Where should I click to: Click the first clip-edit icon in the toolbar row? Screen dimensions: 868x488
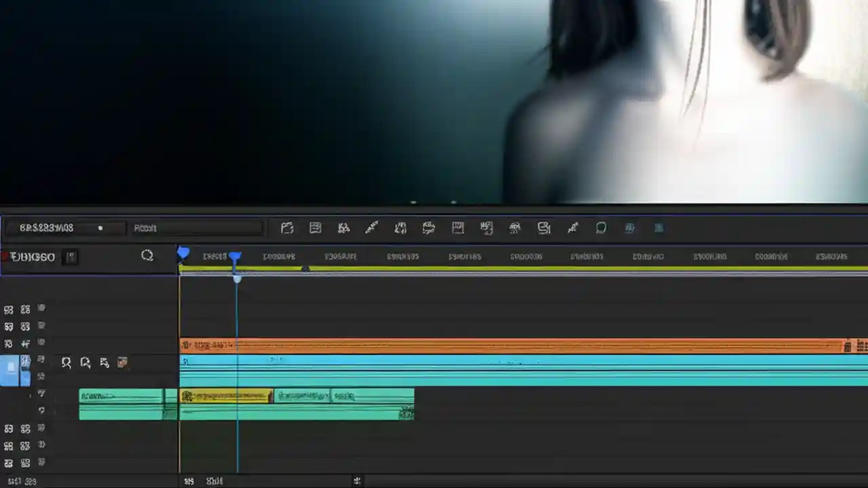pos(287,228)
